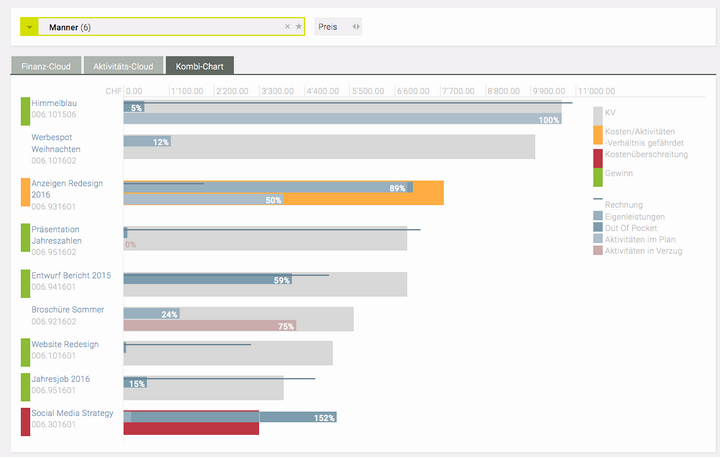Click the Eigenleistungen legend swatch
The width and height of the screenshot is (720, 458).
[598, 216]
